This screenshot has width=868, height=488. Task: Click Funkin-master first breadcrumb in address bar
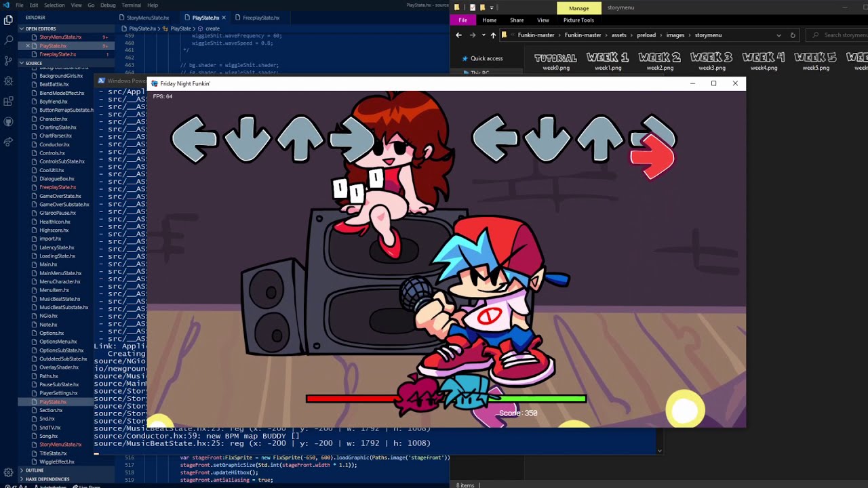point(536,35)
